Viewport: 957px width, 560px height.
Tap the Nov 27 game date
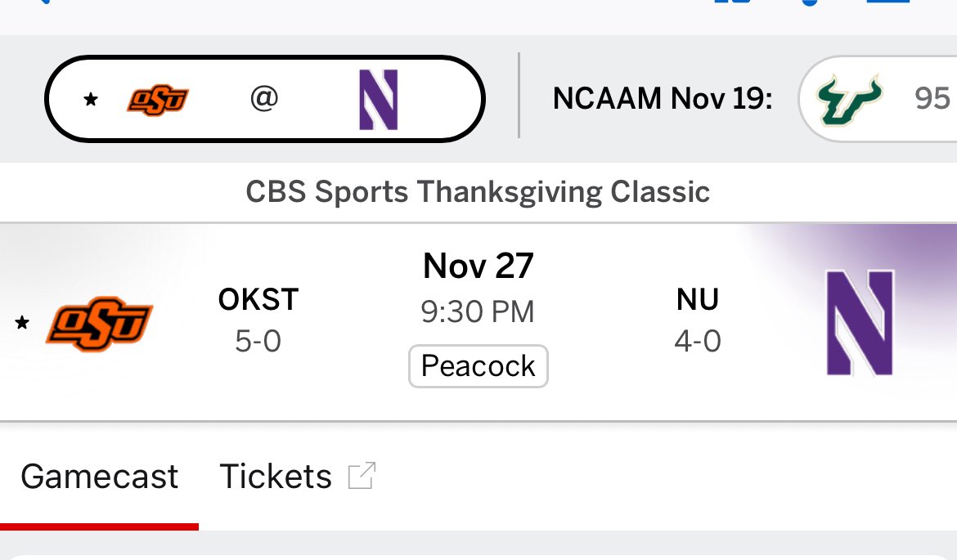tap(478, 266)
